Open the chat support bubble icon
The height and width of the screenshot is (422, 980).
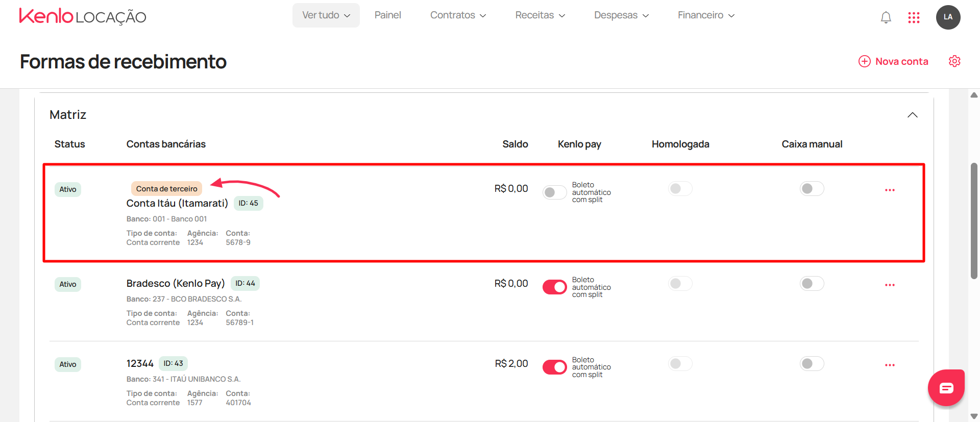(x=946, y=388)
